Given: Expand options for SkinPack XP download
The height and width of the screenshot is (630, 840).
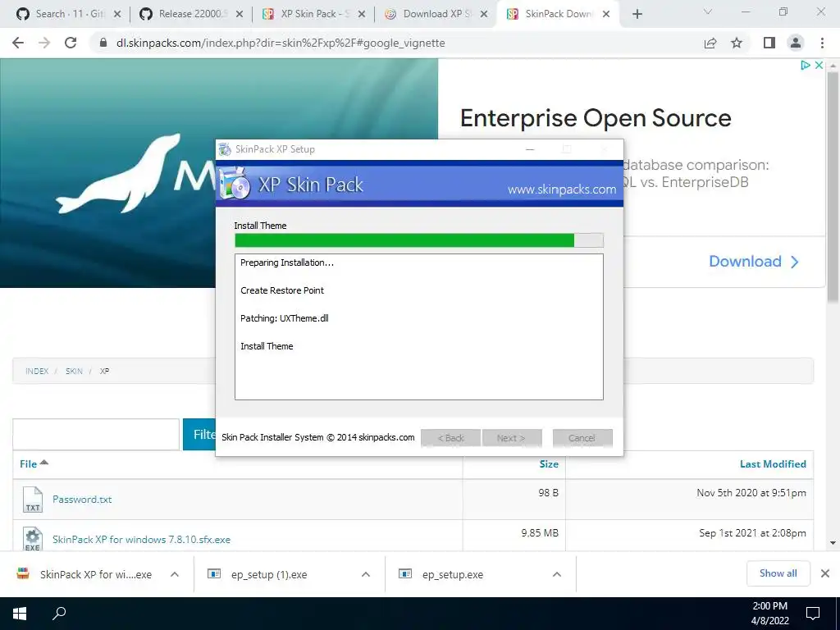Looking at the screenshot, I should pyautogui.click(x=174, y=574).
